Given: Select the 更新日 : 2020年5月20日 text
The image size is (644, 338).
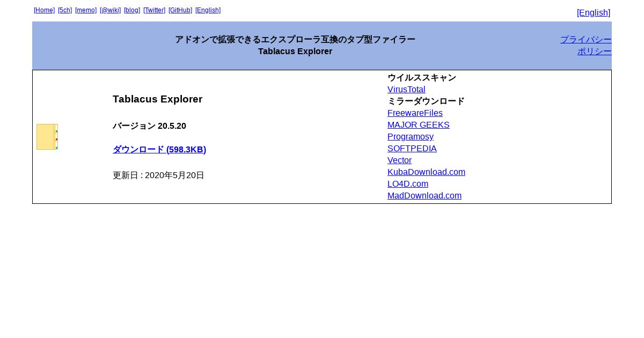Looking at the screenshot, I should pos(158,175).
